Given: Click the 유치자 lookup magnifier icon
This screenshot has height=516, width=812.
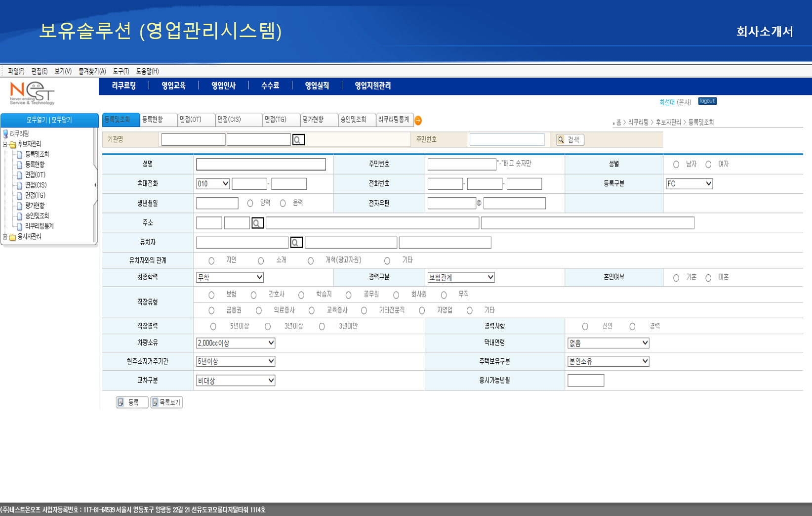Looking at the screenshot, I should (x=295, y=242).
